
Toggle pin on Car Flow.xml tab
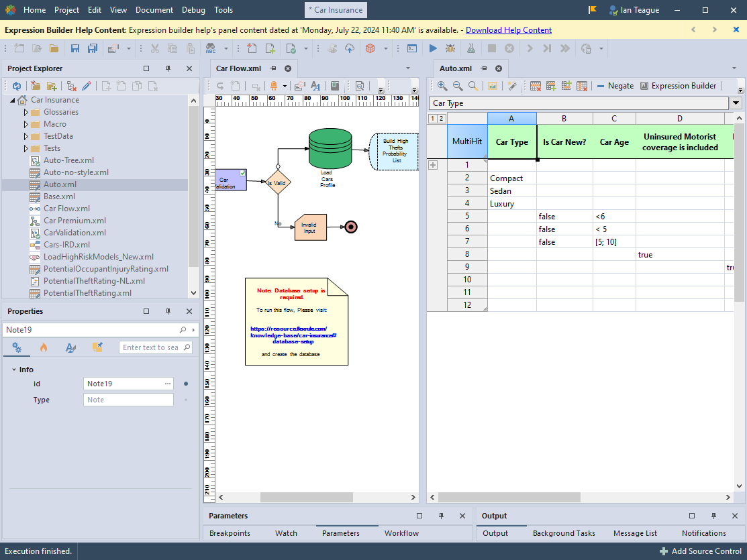point(273,68)
